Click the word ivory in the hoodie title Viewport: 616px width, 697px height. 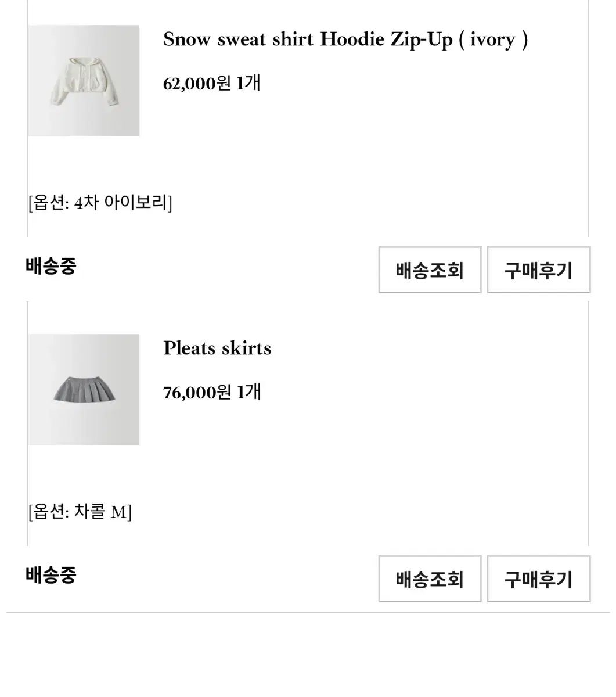[x=492, y=39]
